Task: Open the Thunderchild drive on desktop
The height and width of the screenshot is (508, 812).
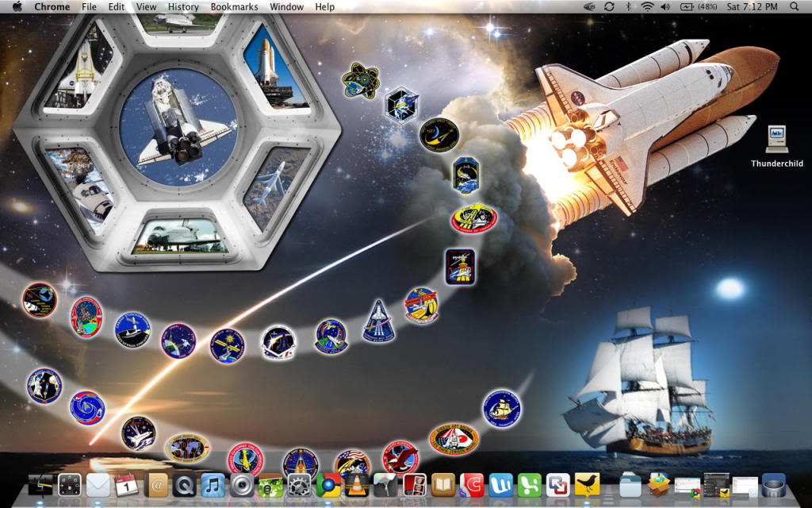Action: coord(777,147)
